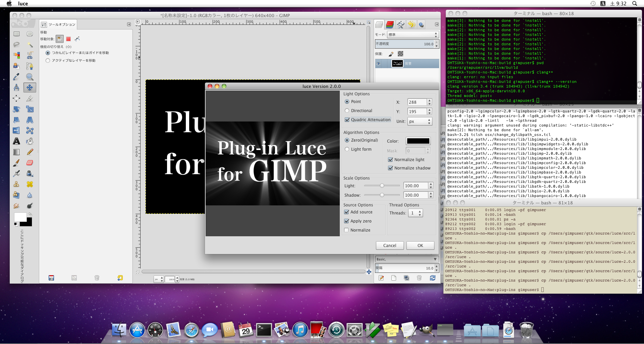Adjust the X coordinate stepper arrows
Viewport: 644px width, 344px height.
pos(430,102)
